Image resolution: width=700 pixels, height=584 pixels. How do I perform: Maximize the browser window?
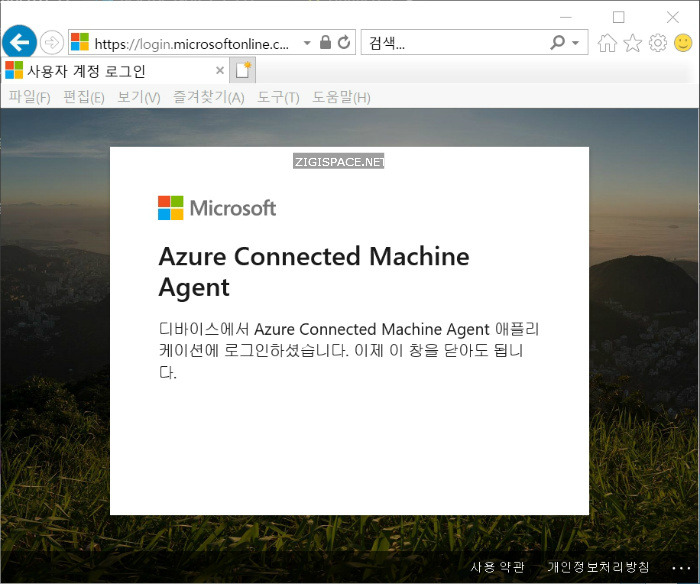pyautogui.click(x=619, y=17)
